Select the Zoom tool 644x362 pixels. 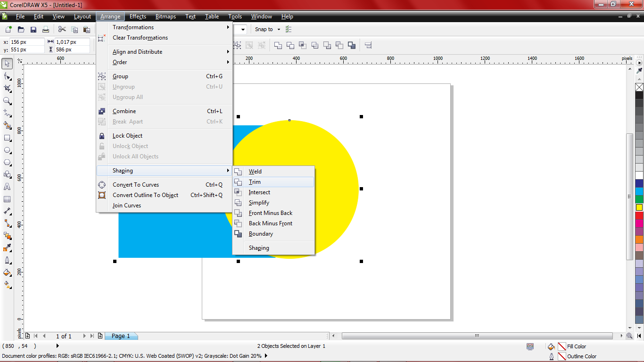7,100
